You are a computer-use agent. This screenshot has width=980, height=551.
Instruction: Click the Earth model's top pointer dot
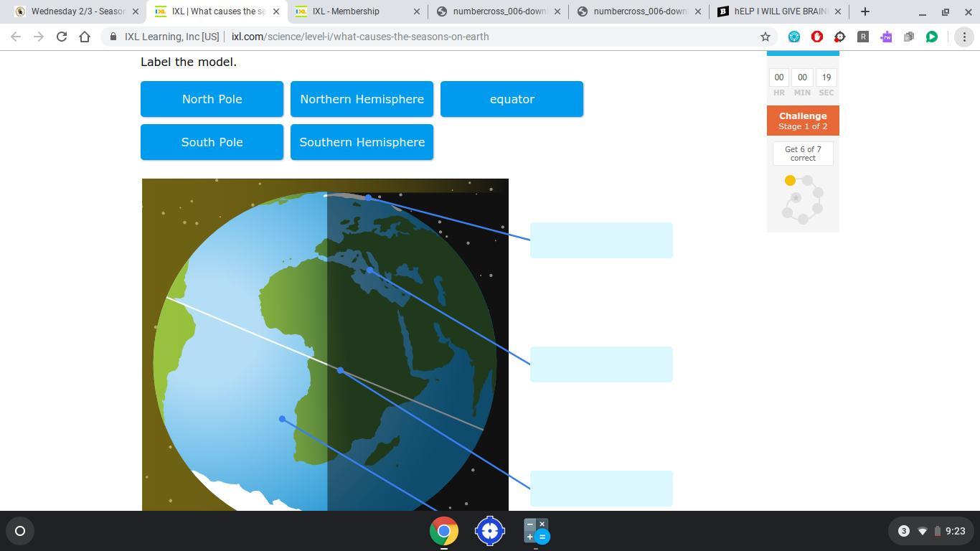368,197
